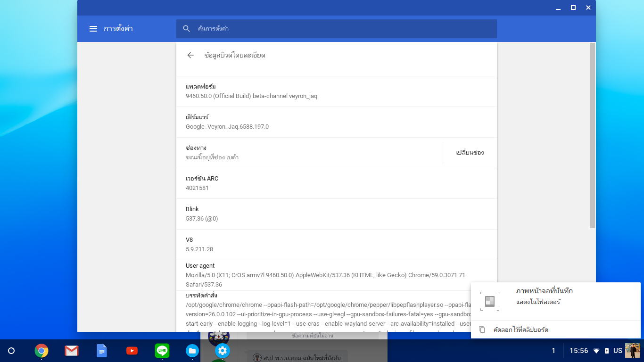This screenshot has width=644, height=362.
Task: Open Google Docs from the shelf
Action: (x=102, y=351)
